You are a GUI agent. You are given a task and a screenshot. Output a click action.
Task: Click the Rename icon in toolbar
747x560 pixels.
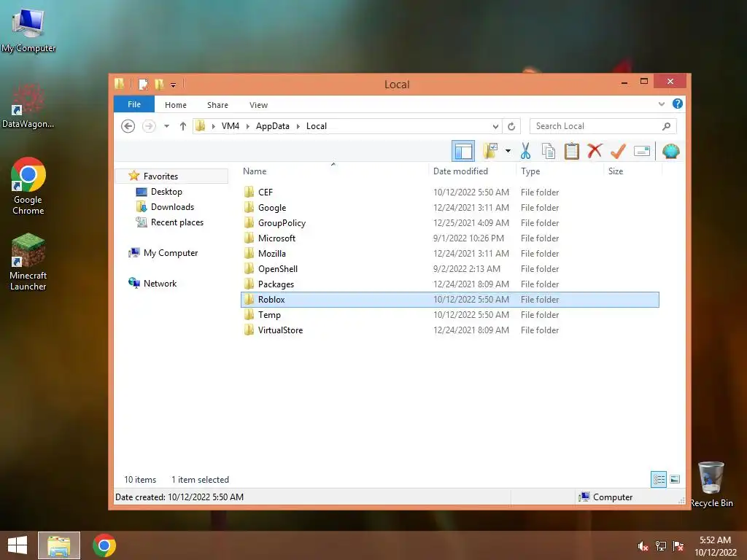click(642, 151)
